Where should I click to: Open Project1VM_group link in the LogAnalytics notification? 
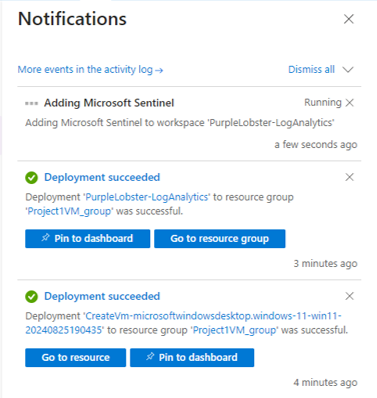coord(69,211)
